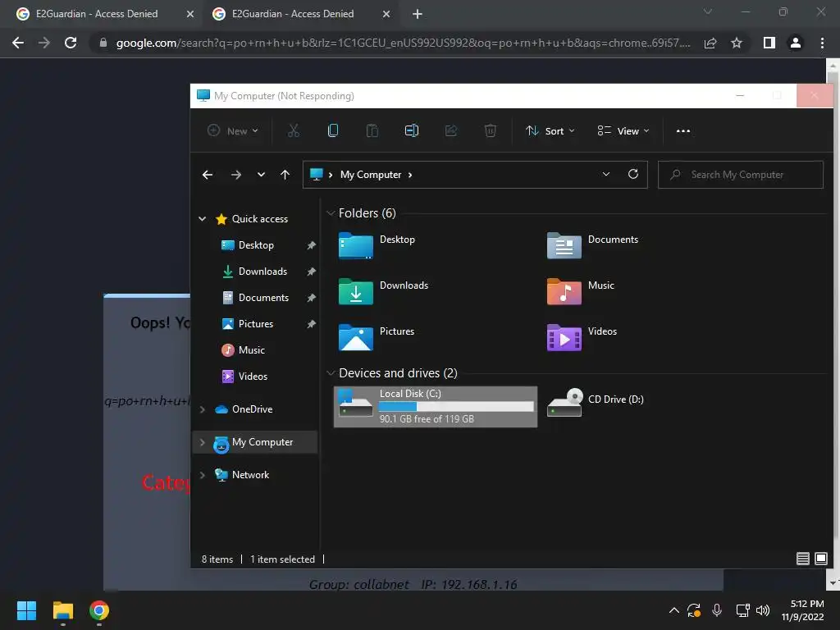Viewport: 840px width, 630px height.
Task: Click the Cut scissors icon in Explorer toolbar
Action: point(293,130)
